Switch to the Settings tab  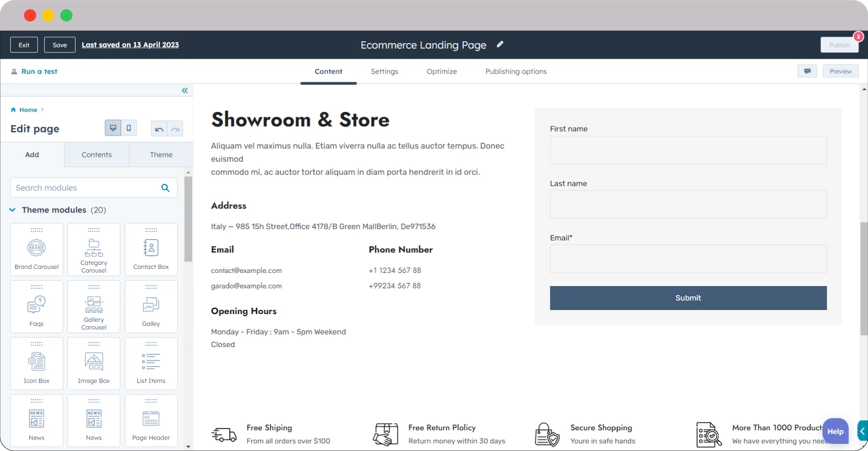coord(384,71)
